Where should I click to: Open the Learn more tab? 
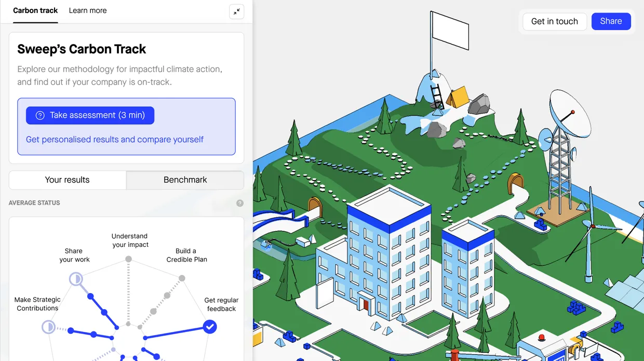[x=88, y=10]
